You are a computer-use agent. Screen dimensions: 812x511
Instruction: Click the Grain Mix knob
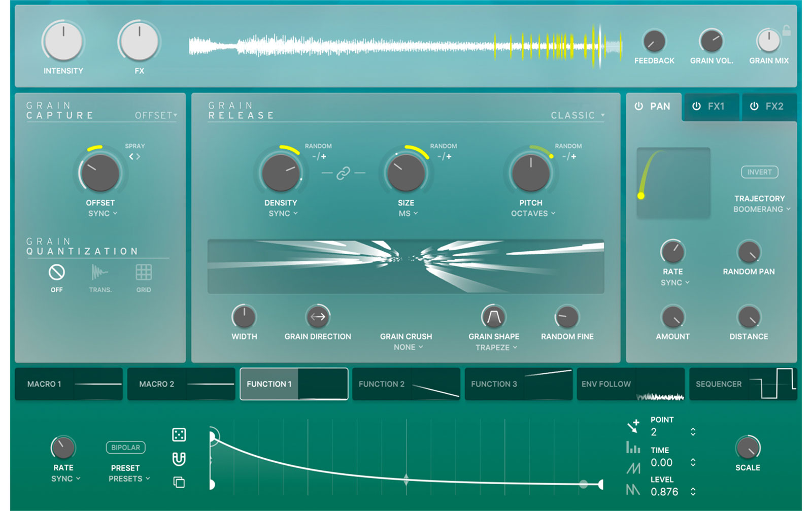click(768, 41)
